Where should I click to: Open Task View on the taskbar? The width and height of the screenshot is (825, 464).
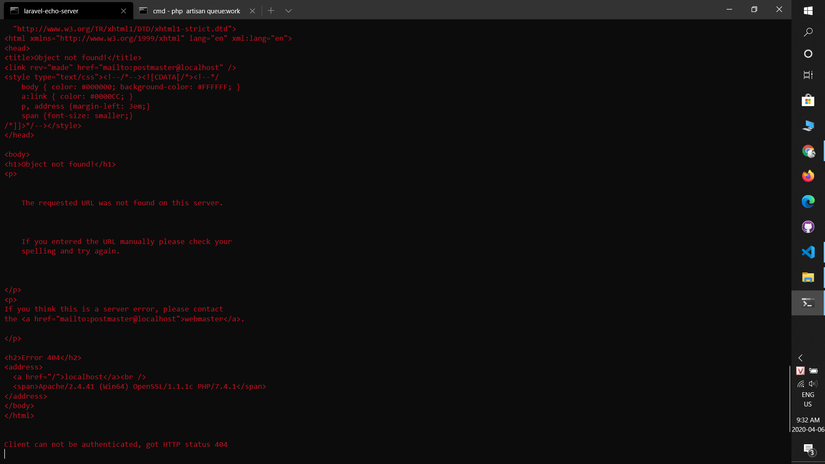tap(808, 75)
